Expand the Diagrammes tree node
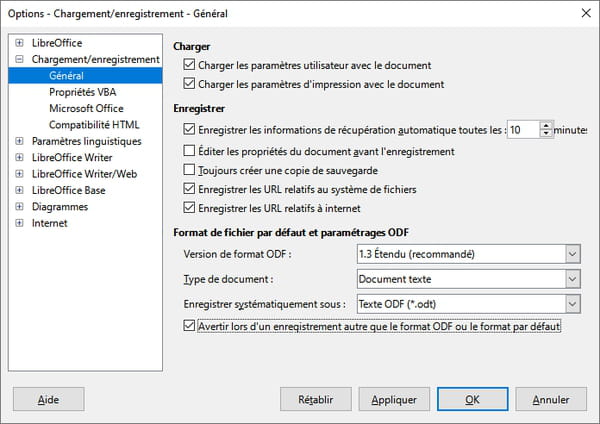 point(19,207)
